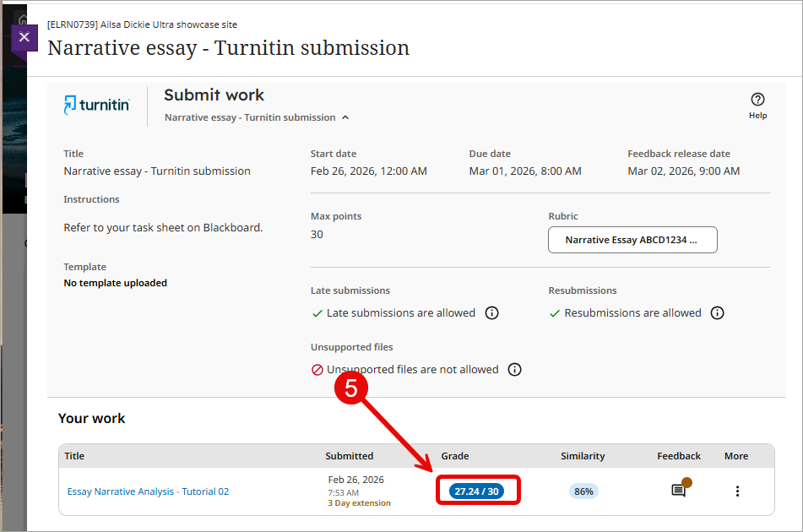The image size is (803, 532).
Task: Click the Similarity column header
Action: 583,456
